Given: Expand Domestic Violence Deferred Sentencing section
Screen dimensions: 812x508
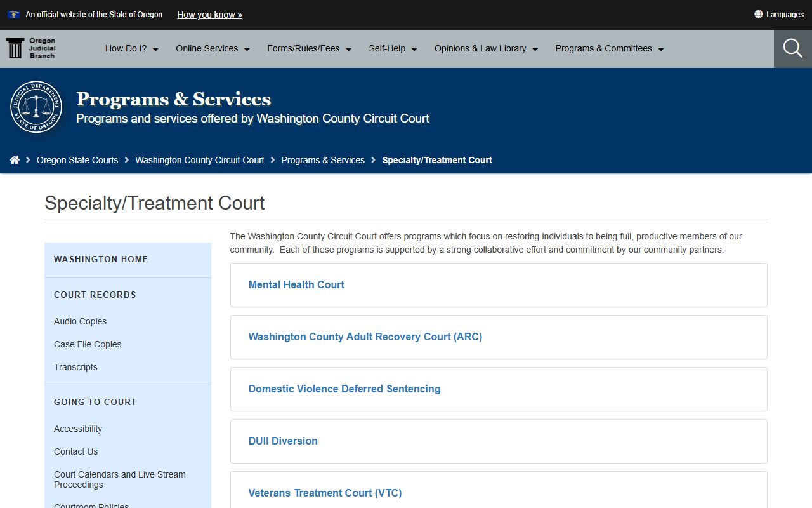Looking at the screenshot, I should pos(499,389).
